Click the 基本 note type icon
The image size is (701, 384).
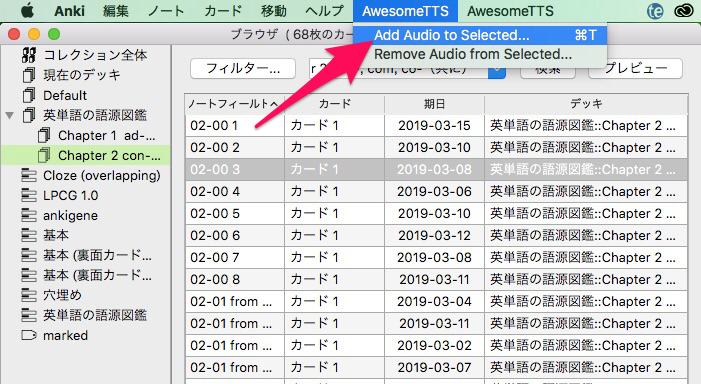(x=29, y=235)
